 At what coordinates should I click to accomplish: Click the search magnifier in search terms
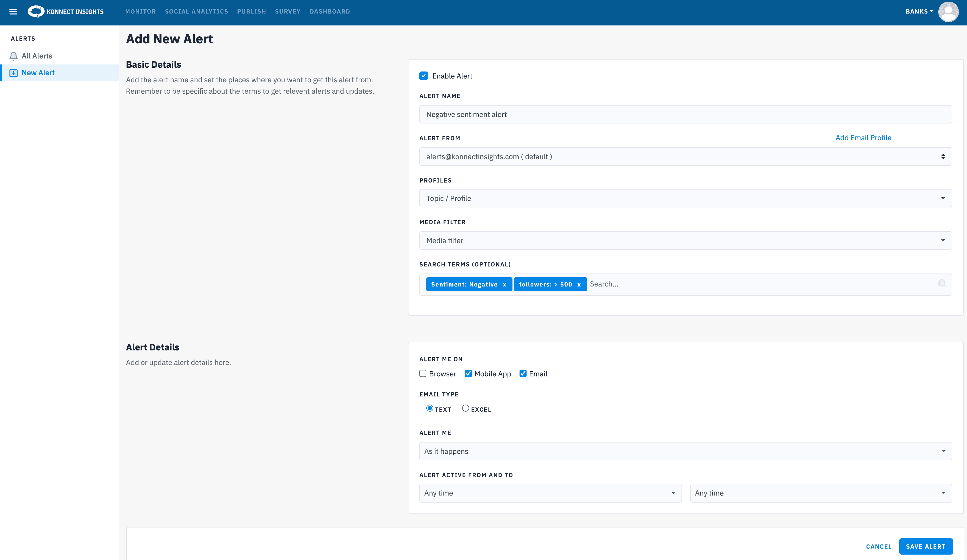pos(942,284)
